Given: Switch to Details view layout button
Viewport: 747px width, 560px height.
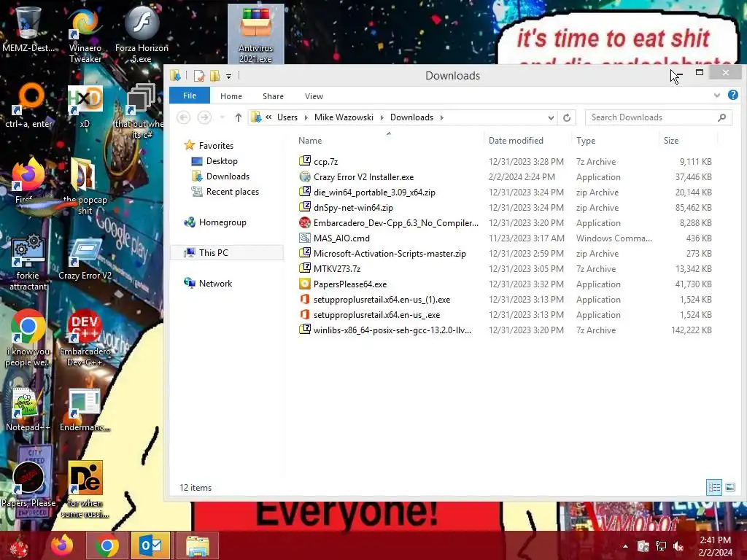Looking at the screenshot, I should click(714, 487).
